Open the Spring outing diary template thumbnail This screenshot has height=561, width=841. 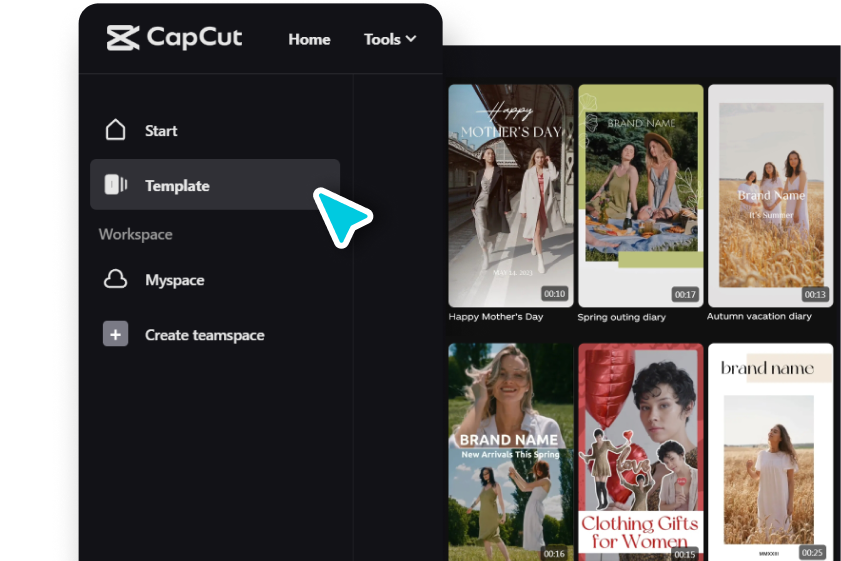click(640, 196)
